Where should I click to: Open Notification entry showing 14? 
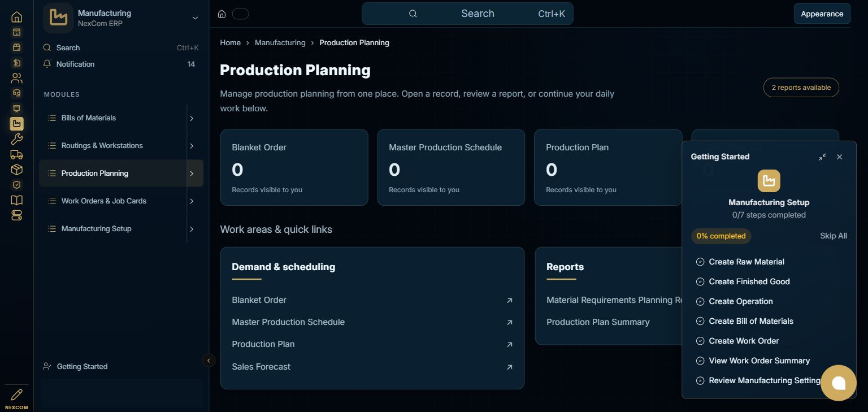coord(121,64)
